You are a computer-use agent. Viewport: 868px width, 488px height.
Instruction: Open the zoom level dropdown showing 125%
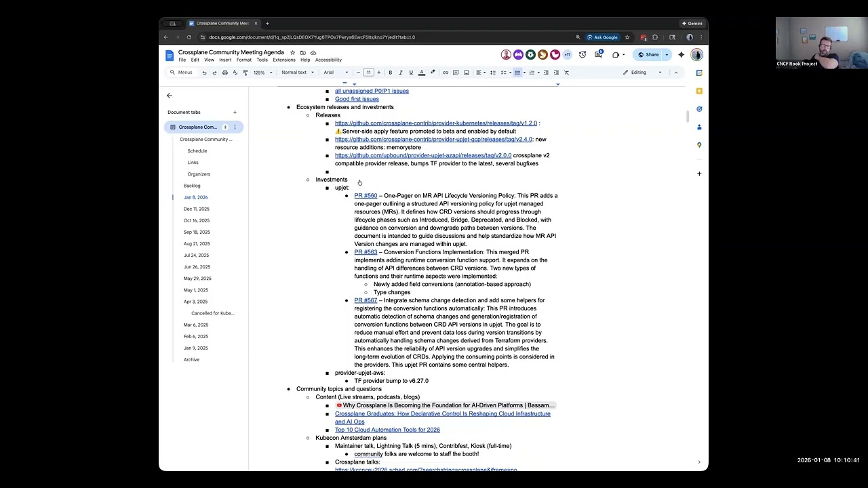pyautogui.click(x=262, y=73)
